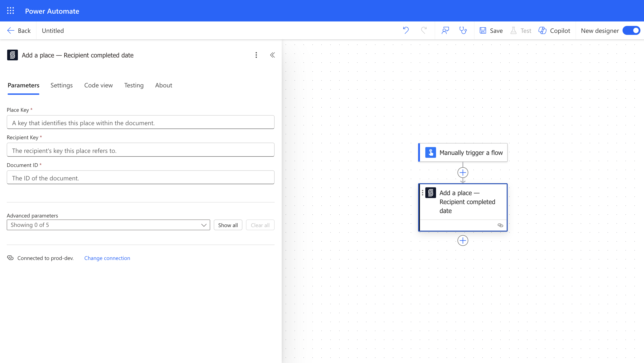Open the panel's three-dot more menu
The image size is (644, 363).
(256, 55)
